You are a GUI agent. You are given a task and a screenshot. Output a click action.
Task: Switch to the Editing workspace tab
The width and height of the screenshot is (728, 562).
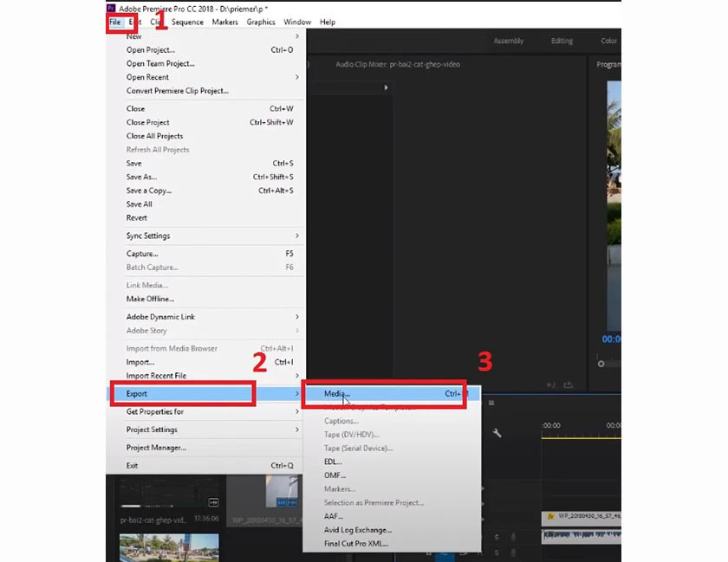[562, 40]
